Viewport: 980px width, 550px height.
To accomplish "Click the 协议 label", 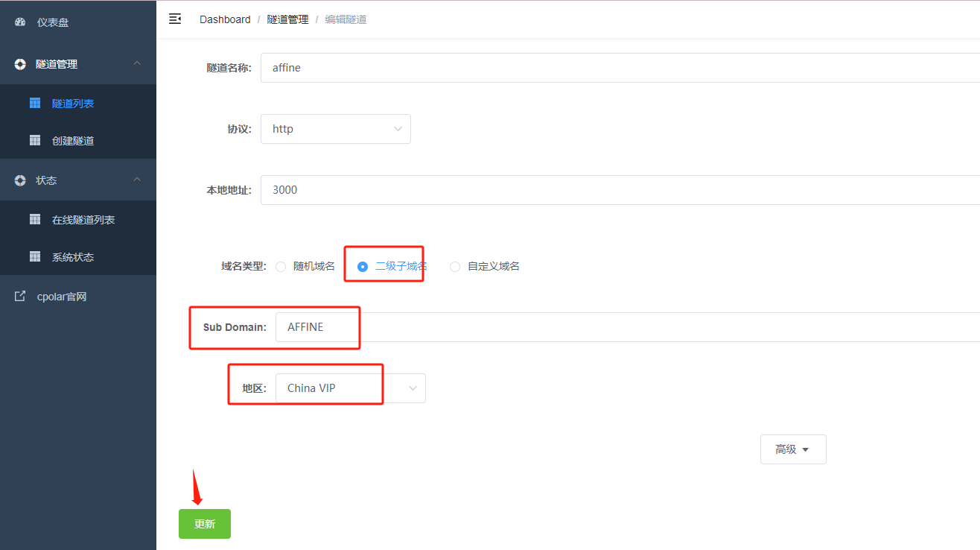I will [239, 129].
